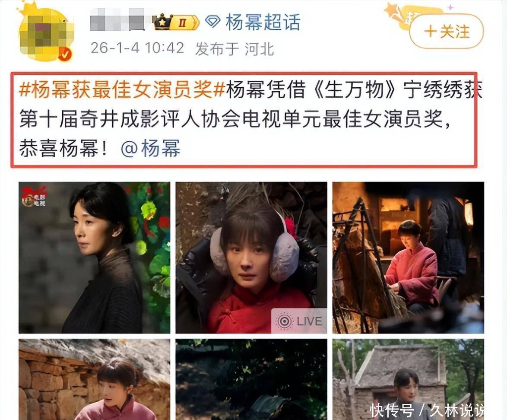507x420 pixels.
Task: Open photo of woman weaving in pink jacket
Action: [408, 258]
